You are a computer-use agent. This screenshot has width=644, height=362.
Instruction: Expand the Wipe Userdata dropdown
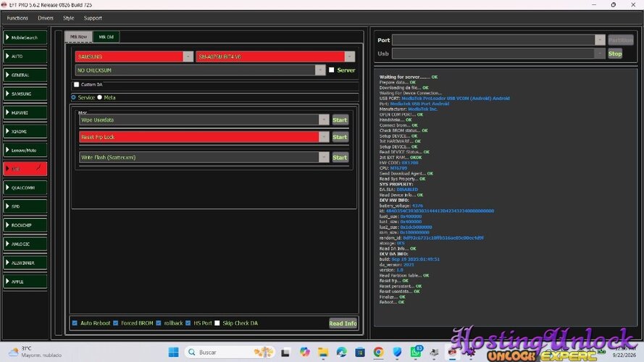[x=324, y=120]
